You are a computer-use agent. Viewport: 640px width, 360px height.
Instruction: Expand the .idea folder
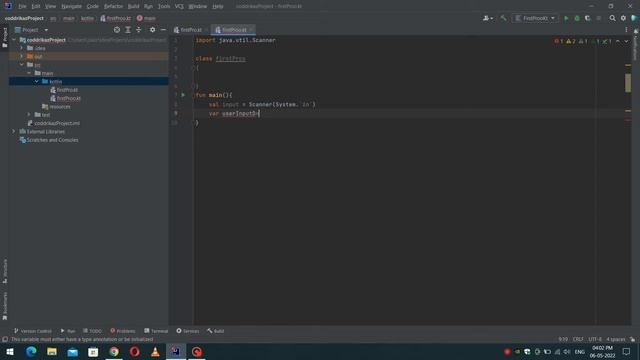point(22,48)
